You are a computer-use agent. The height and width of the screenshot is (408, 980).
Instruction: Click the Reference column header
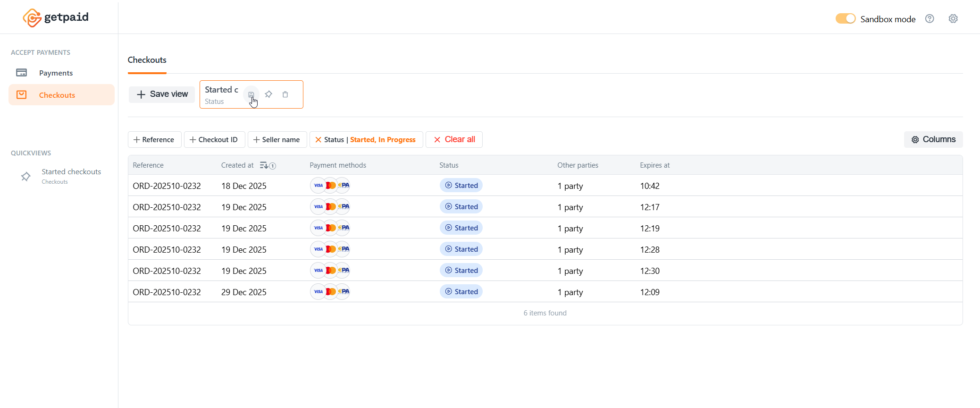click(148, 165)
